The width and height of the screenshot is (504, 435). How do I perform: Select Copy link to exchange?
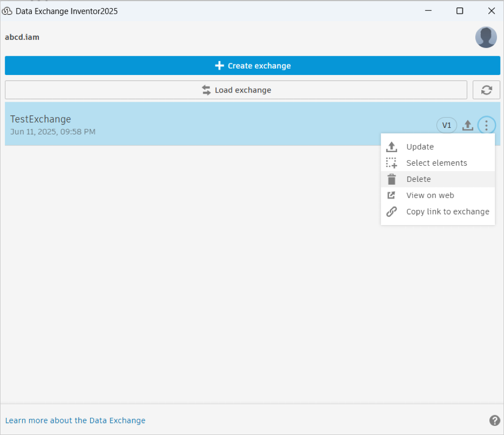click(x=448, y=211)
